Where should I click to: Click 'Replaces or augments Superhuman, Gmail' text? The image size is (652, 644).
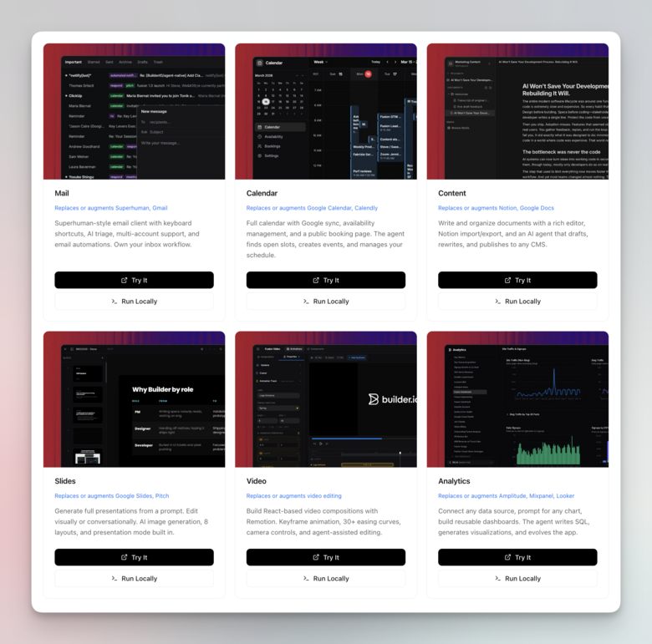(111, 208)
